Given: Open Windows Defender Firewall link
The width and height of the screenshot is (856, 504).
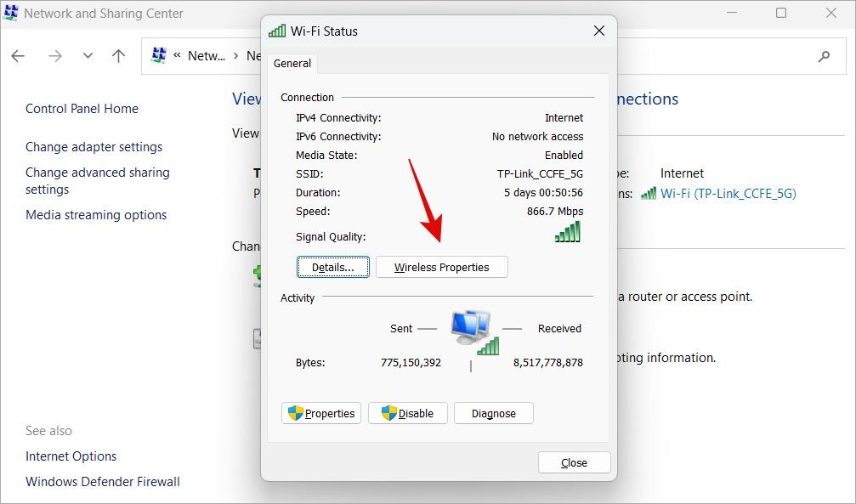Looking at the screenshot, I should tap(103, 482).
